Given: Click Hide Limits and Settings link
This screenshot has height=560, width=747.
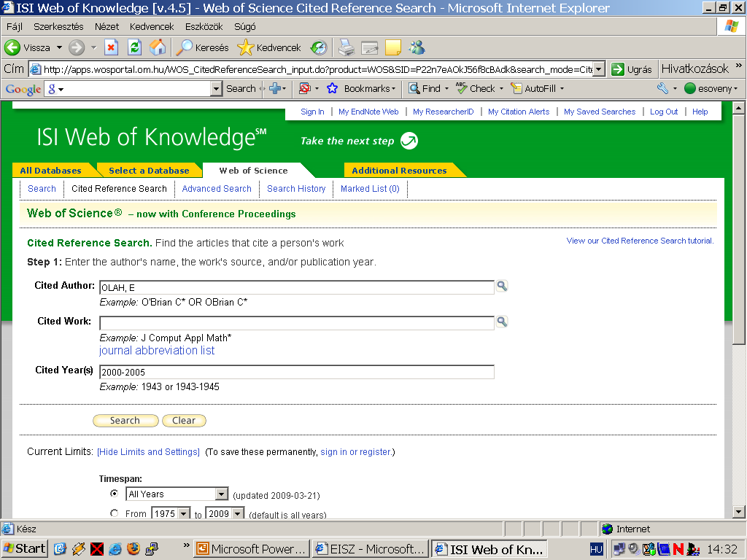Looking at the screenshot, I should pyautogui.click(x=148, y=452).
